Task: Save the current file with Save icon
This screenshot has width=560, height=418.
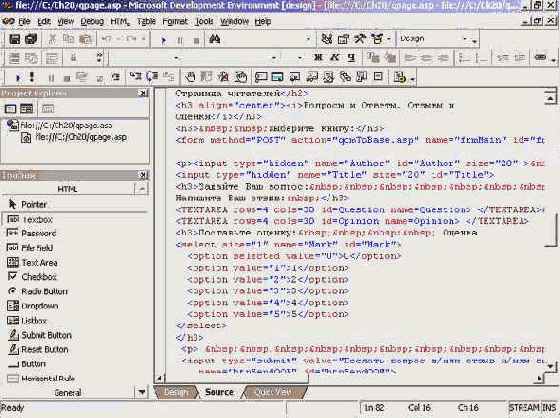Action: point(14,39)
